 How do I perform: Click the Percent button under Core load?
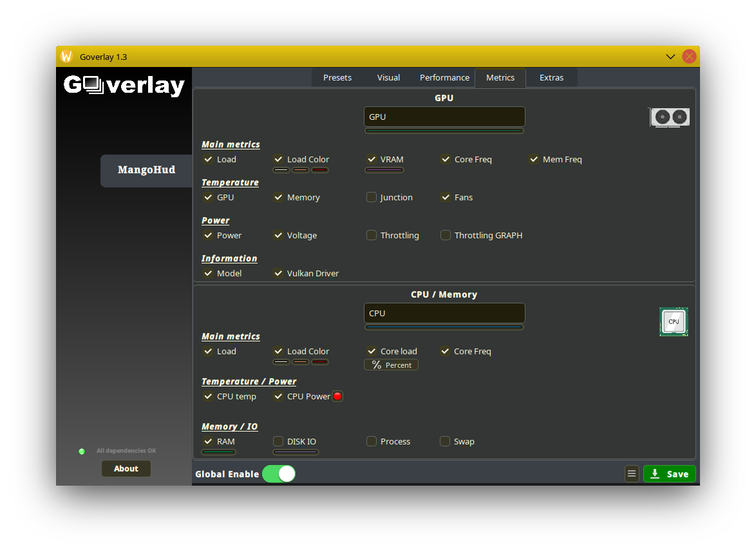pyautogui.click(x=391, y=365)
